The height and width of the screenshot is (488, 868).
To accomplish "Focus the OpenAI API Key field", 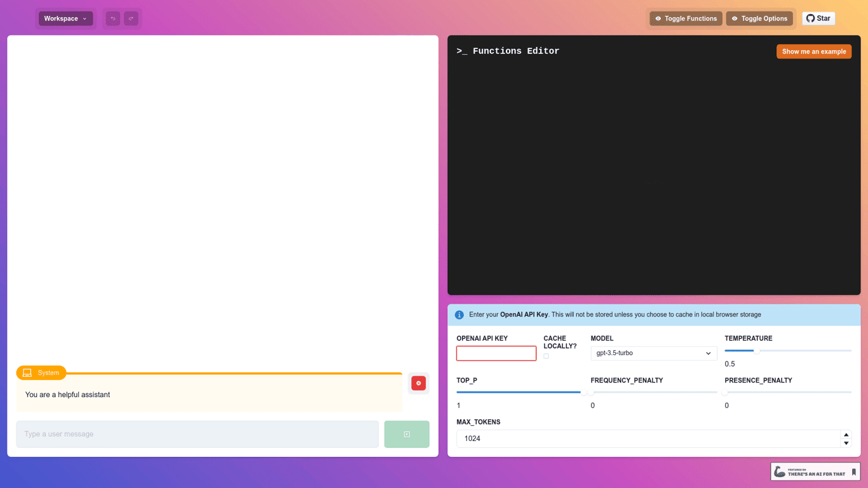I will click(496, 353).
